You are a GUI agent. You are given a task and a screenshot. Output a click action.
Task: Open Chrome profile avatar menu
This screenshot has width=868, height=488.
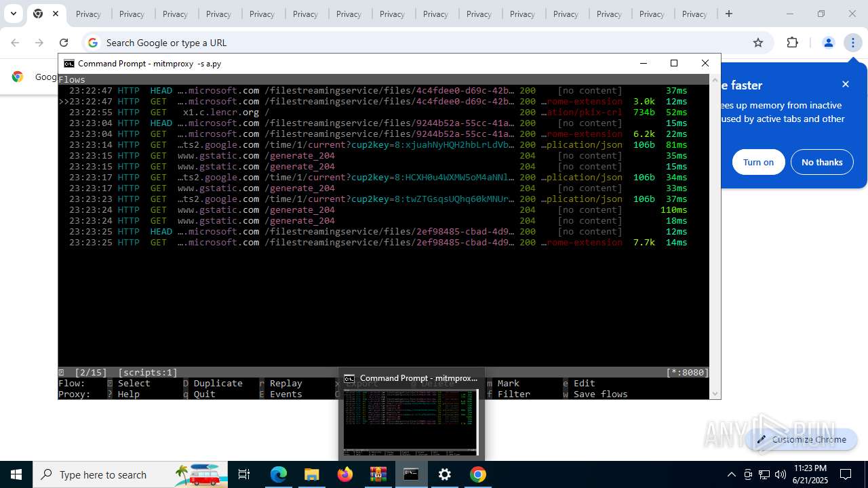(828, 43)
